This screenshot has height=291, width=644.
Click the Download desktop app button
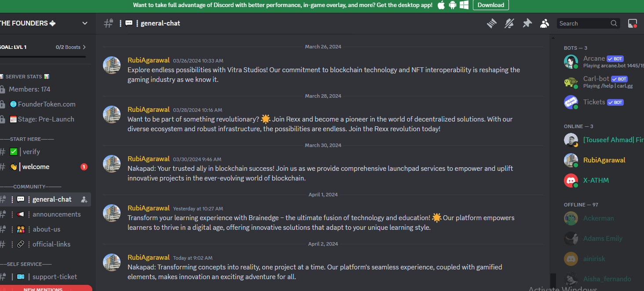491,5
